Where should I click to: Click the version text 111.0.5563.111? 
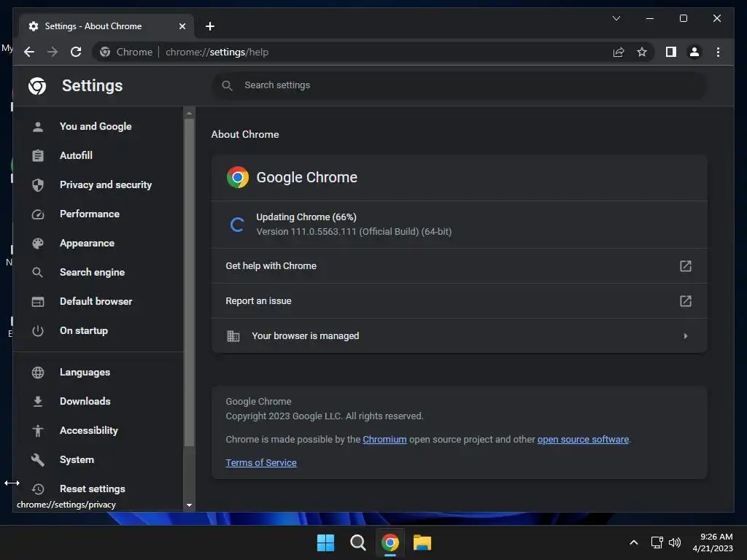[354, 232]
